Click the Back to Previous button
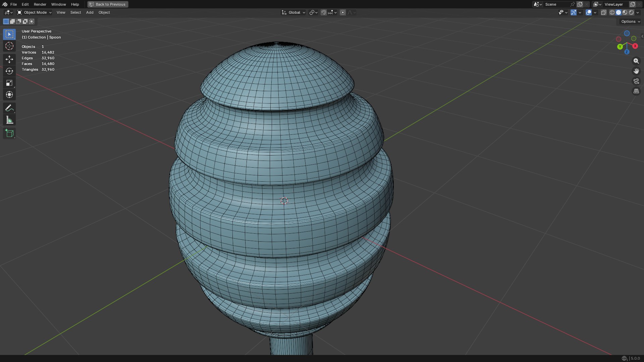The height and width of the screenshot is (362, 644). [x=108, y=4]
